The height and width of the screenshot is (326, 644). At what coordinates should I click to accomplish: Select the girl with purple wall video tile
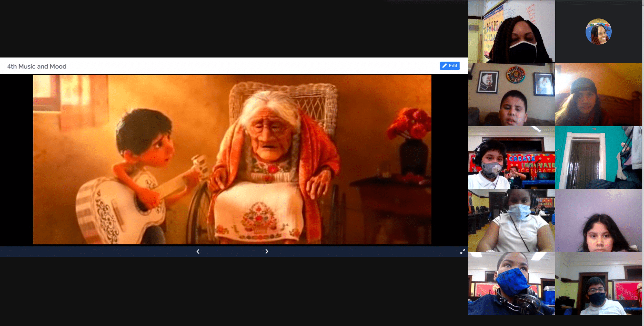(x=599, y=220)
